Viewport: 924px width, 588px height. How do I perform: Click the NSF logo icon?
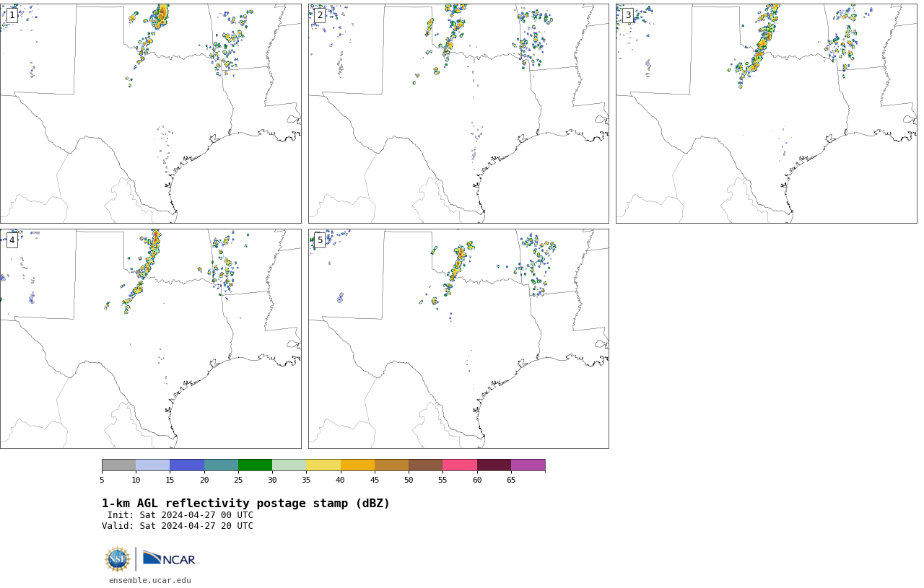(118, 559)
